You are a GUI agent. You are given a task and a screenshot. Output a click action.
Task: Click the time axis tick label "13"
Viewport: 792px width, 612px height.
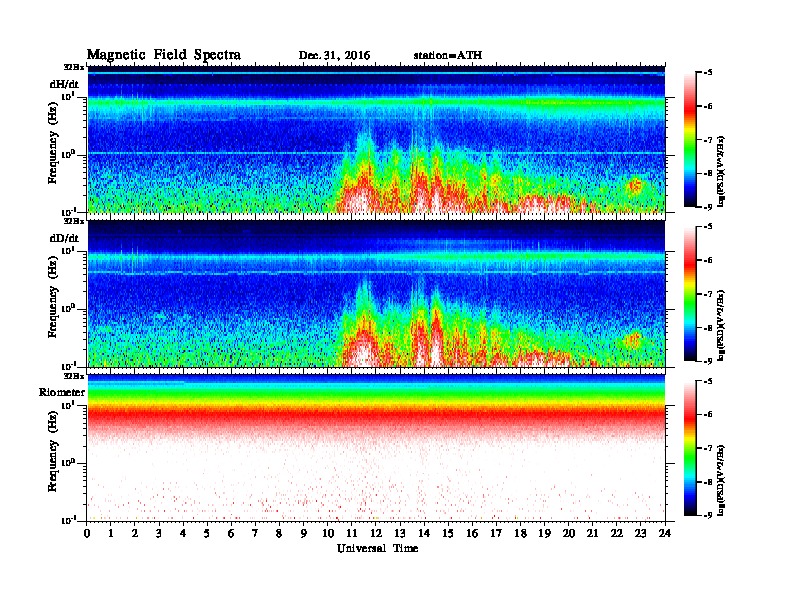click(x=400, y=533)
